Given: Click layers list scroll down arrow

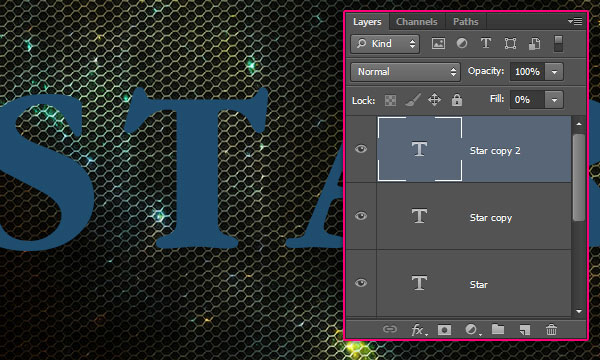Looking at the screenshot, I should tap(579, 311).
